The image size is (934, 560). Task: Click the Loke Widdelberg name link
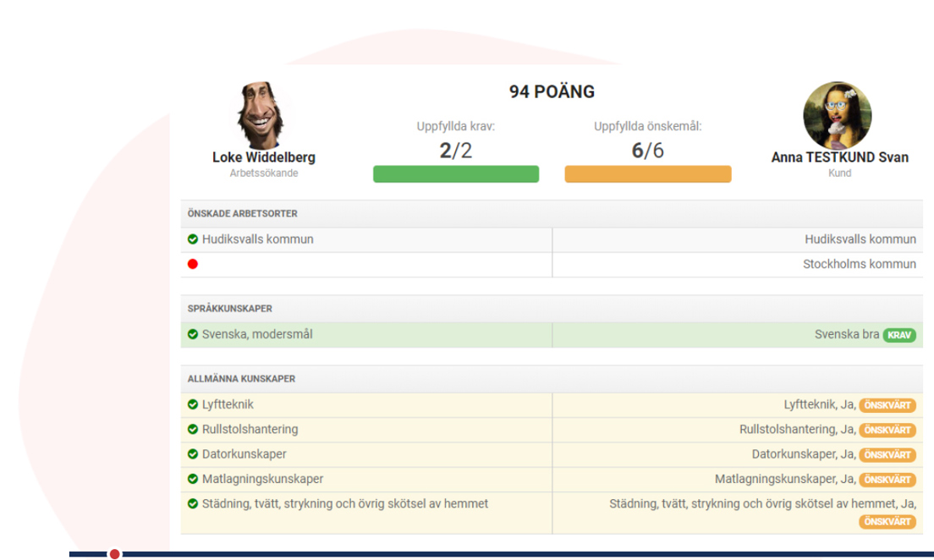coord(263,158)
